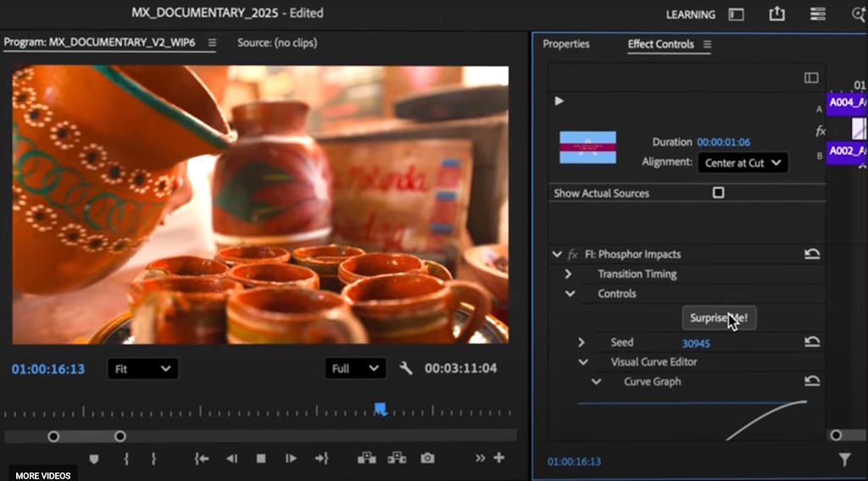Screen dimensions: 868x481
Task: Click the blue playhead on the time ruler
Action: coord(381,410)
